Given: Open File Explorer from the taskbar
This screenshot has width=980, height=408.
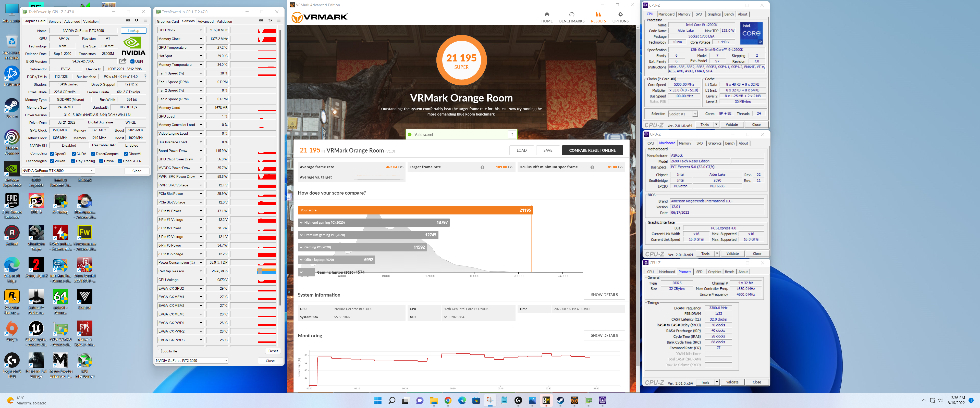Looking at the screenshot, I should coord(434,400).
